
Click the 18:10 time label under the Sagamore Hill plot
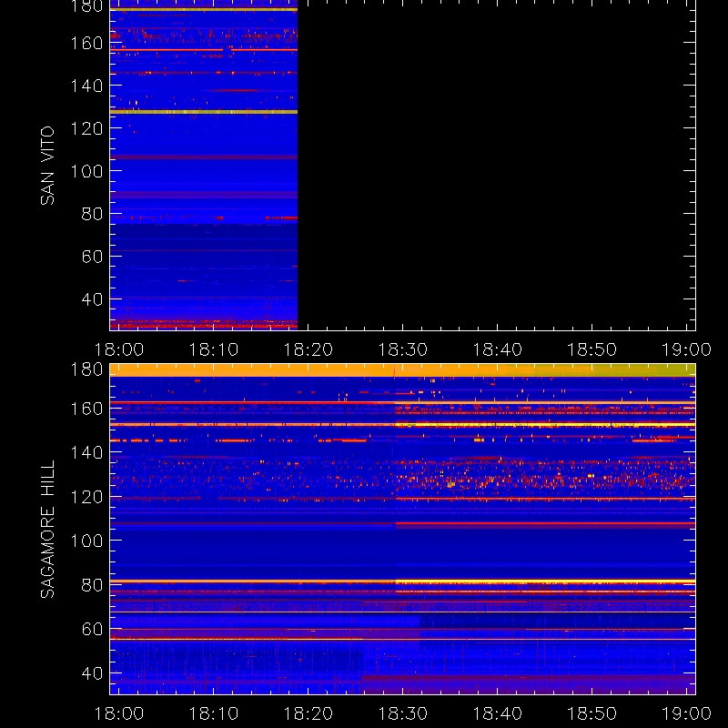[214, 713]
